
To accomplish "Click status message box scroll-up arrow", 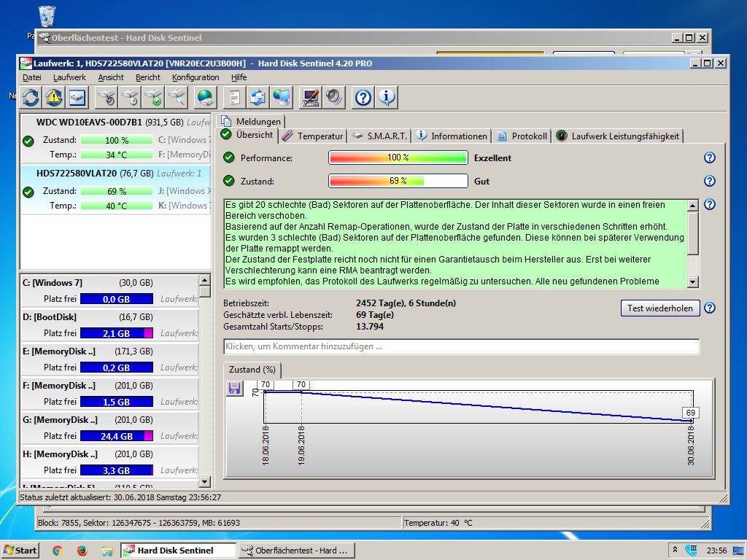I will click(x=693, y=205).
